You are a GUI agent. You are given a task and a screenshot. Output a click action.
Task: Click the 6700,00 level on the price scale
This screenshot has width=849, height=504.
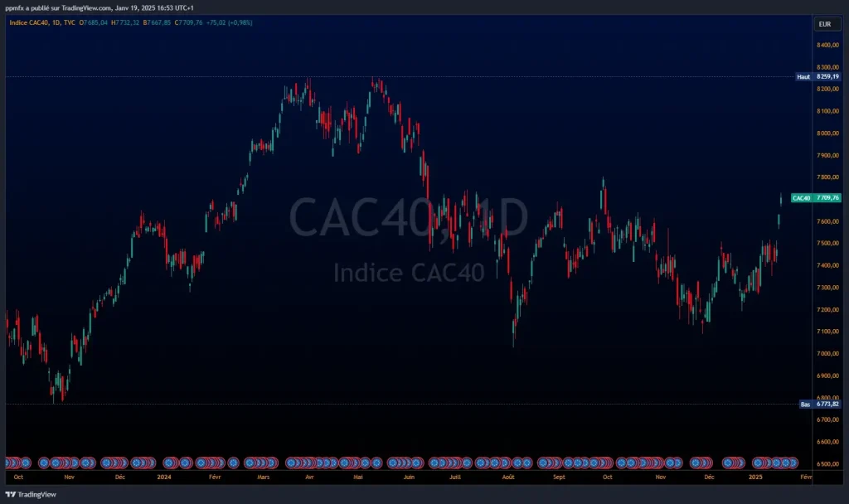pos(828,419)
